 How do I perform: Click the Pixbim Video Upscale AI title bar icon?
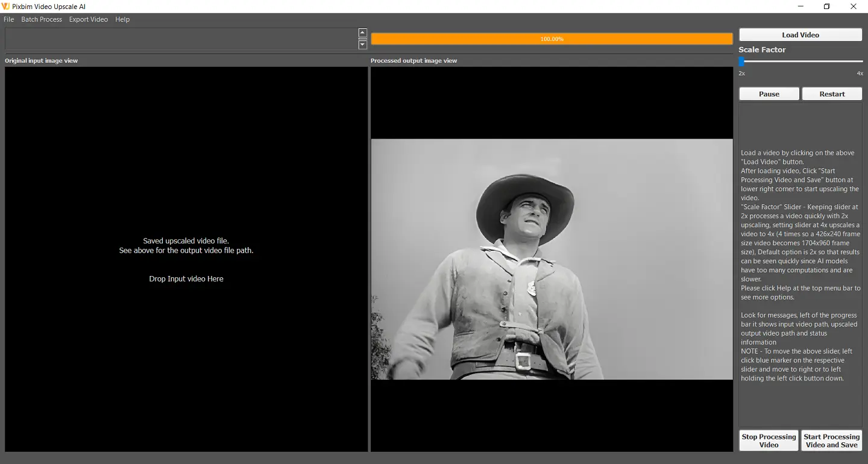tap(6, 6)
